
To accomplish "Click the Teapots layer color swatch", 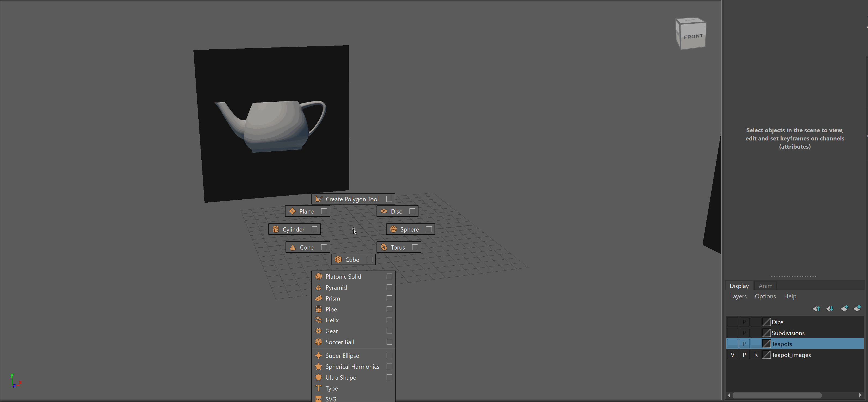I will pyautogui.click(x=766, y=344).
